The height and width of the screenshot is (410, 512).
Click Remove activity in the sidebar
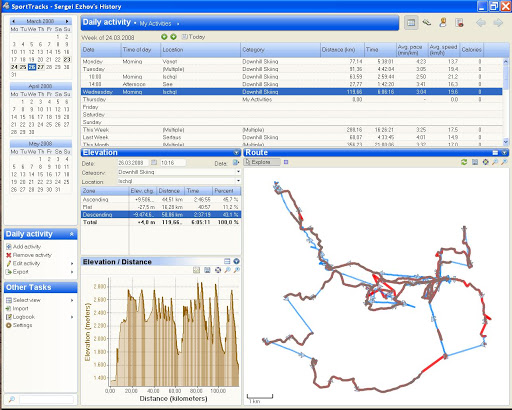coord(29,255)
